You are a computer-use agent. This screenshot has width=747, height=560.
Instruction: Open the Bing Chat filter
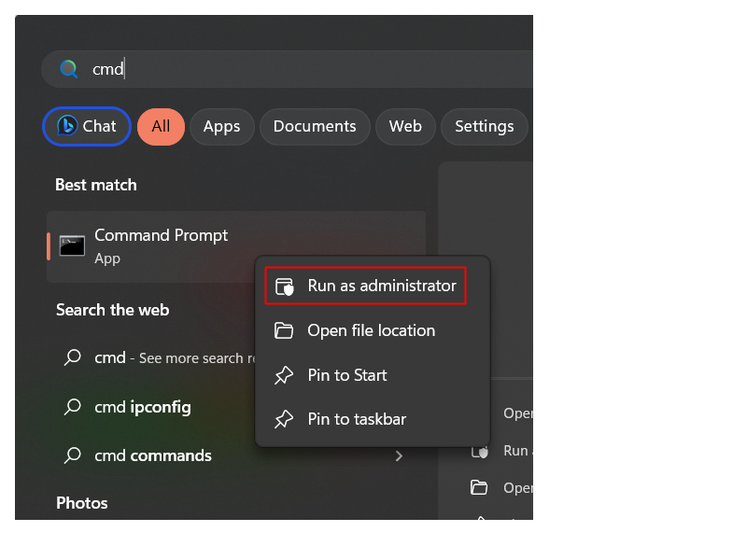pyautogui.click(x=87, y=126)
